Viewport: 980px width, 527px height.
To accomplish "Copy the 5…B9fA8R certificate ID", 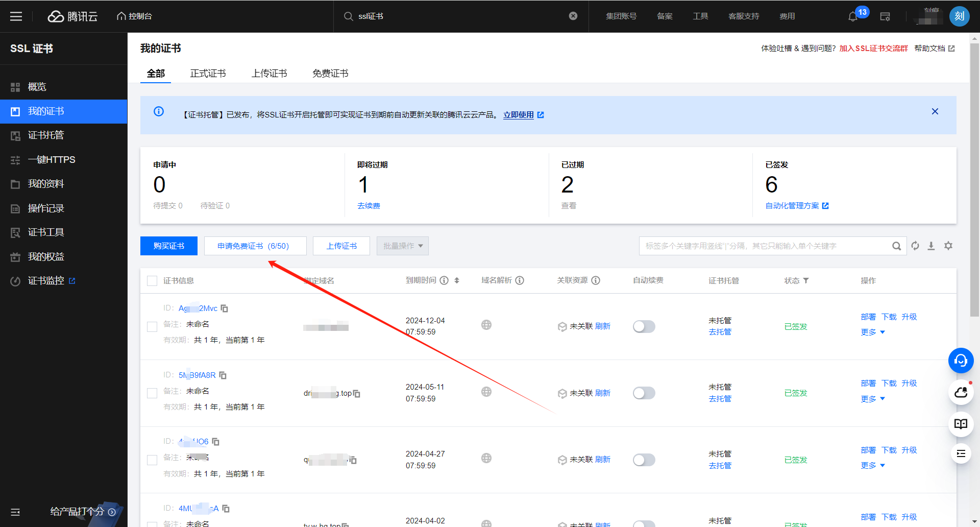I will (223, 375).
